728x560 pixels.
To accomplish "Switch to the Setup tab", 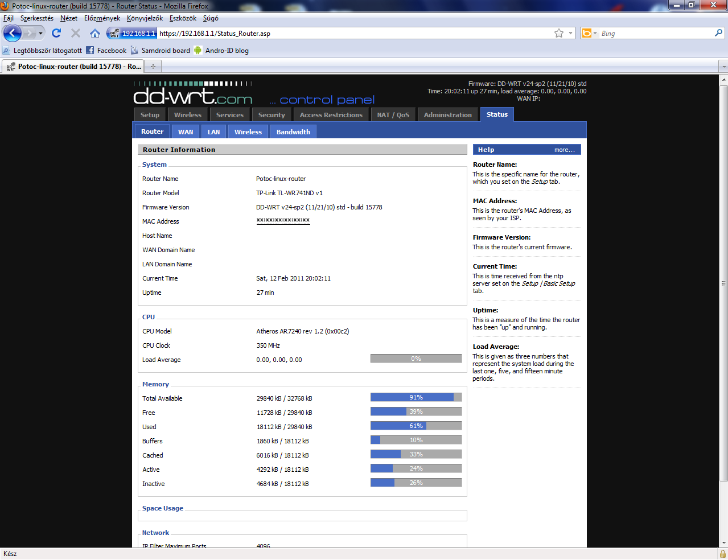I will [x=150, y=115].
